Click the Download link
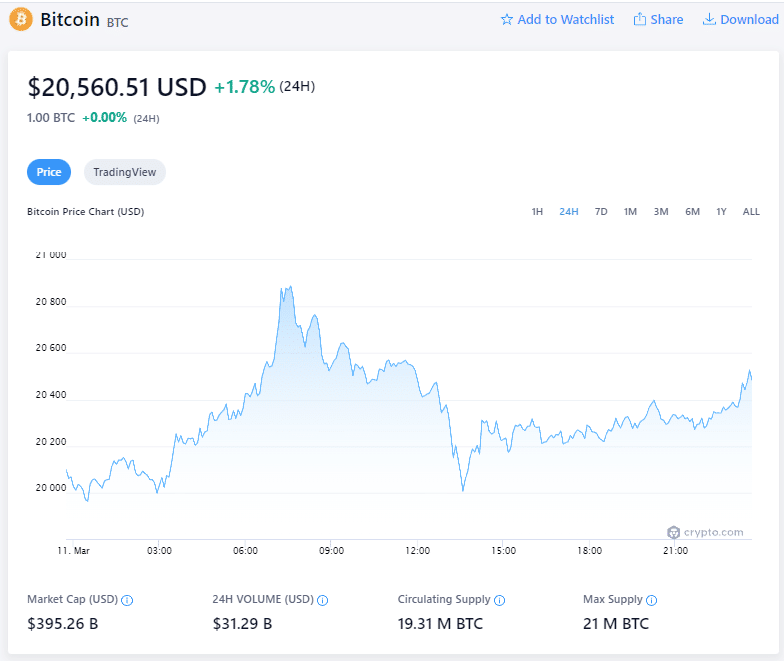Screen dimensions: 784x661 (x=740, y=20)
